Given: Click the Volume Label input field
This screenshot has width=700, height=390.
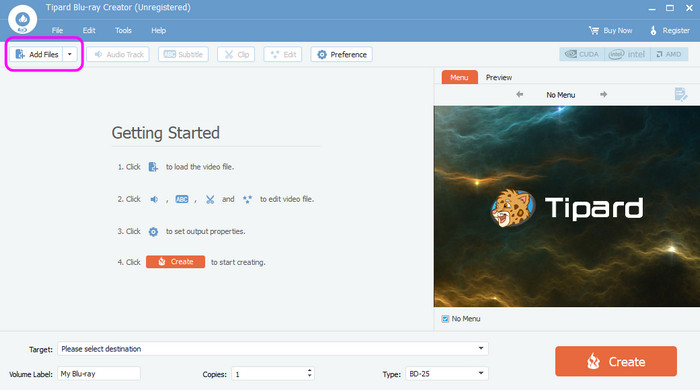Looking at the screenshot, I should point(99,373).
